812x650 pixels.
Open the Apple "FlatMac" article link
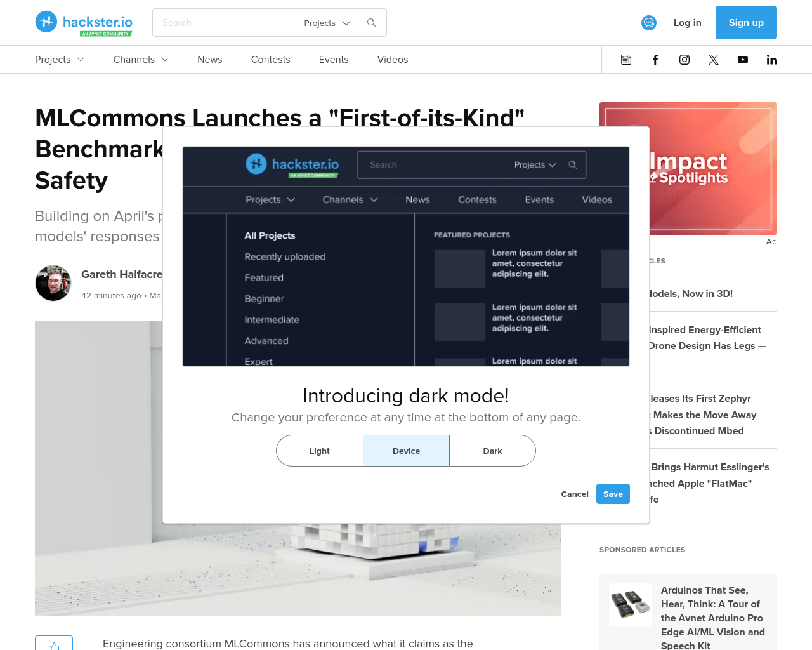pos(709,483)
